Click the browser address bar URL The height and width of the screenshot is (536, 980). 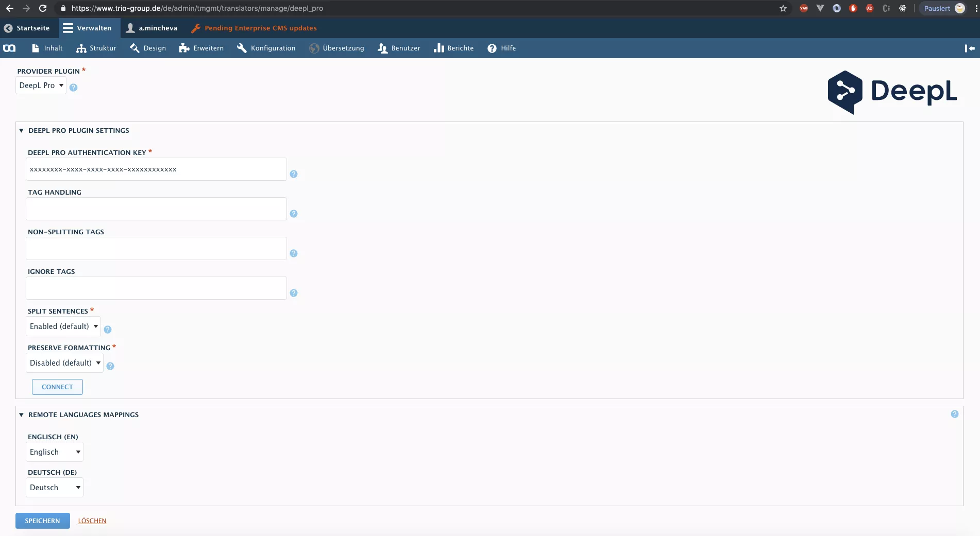click(x=197, y=8)
